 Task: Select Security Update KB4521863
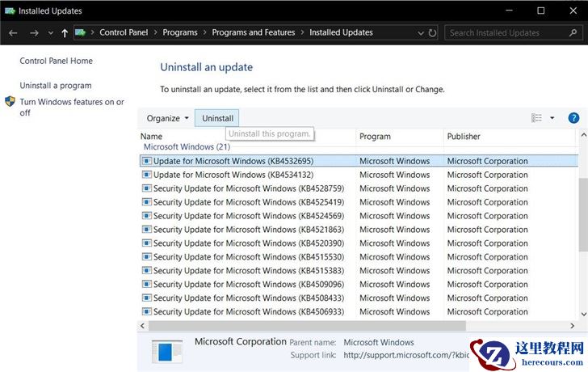[x=359, y=230]
